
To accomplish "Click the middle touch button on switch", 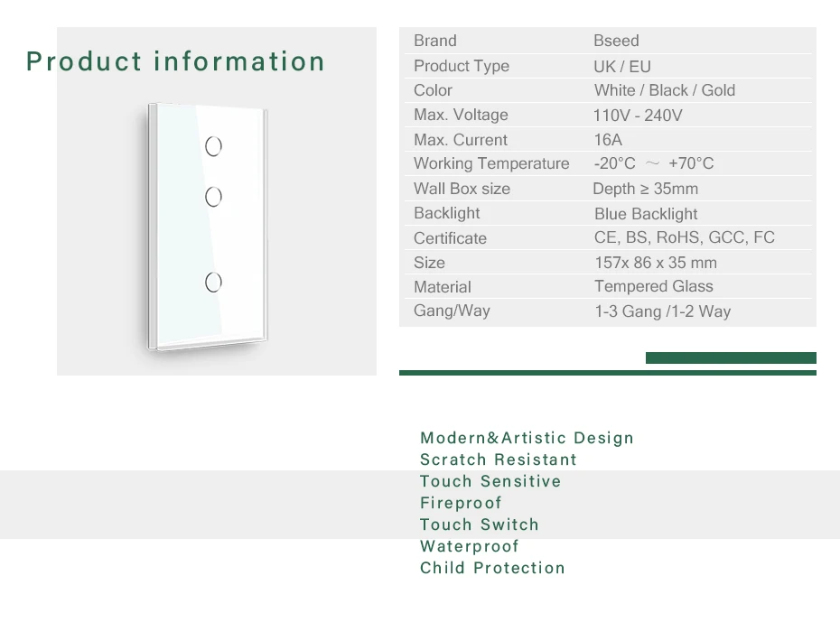I will point(213,197).
